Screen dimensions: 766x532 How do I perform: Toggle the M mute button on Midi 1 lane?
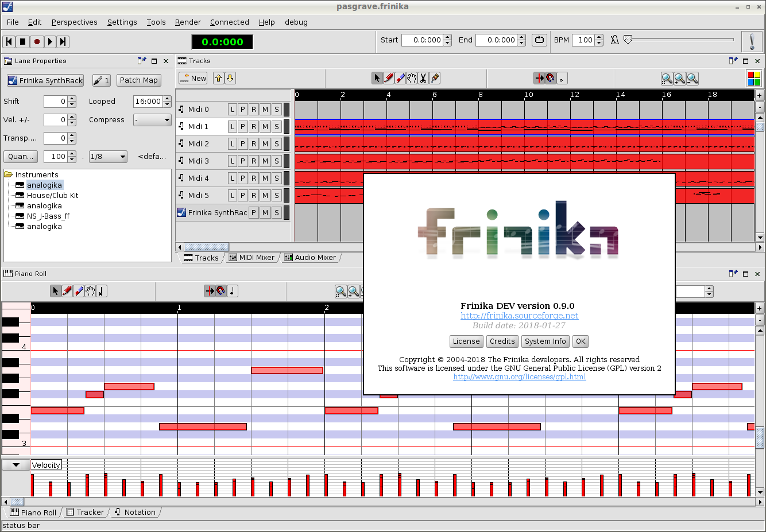click(265, 126)
